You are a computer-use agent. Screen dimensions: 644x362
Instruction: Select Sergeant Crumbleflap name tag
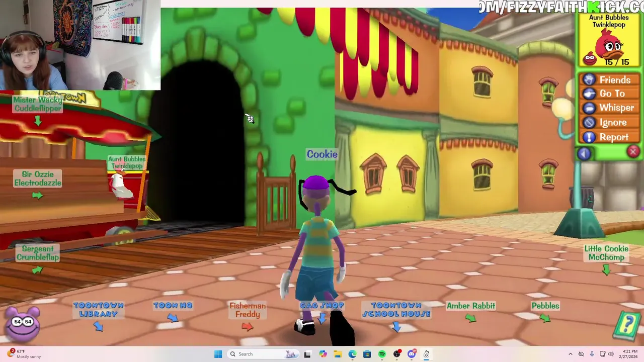click(x=38, y=253)
